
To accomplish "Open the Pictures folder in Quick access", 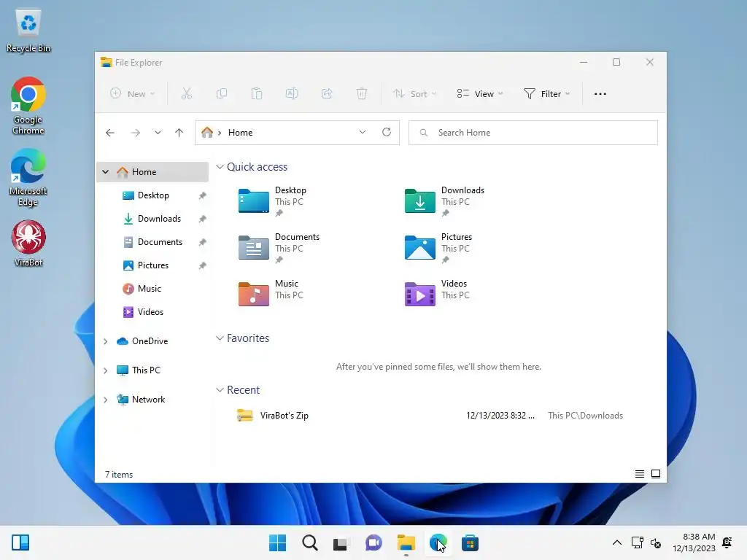I will coord(438,248).
